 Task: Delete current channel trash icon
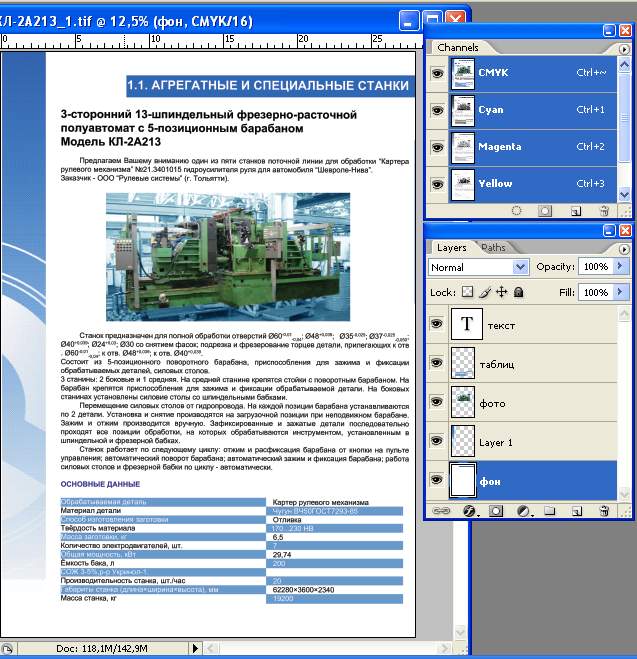tap(604, 211)
